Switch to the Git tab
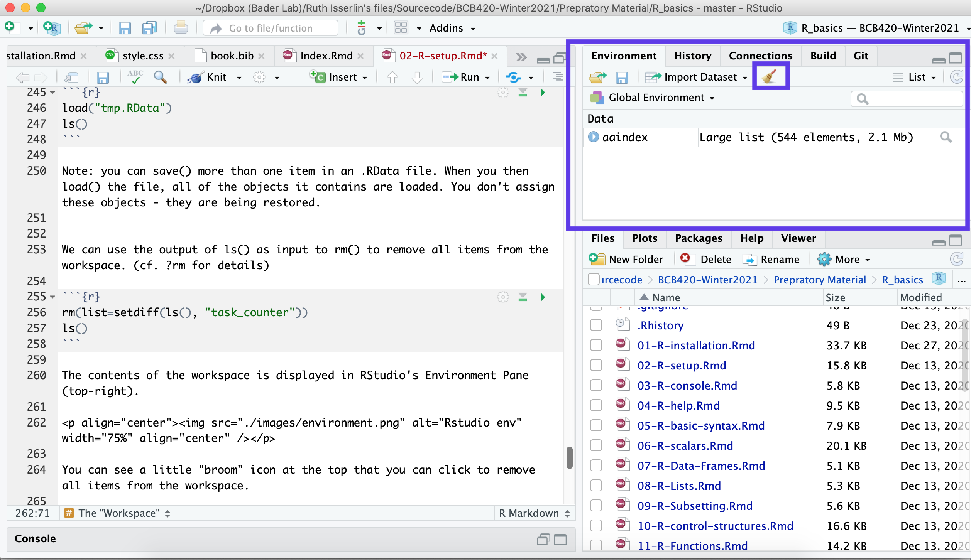This screenshot has width=971, height=560. point(861,56)
